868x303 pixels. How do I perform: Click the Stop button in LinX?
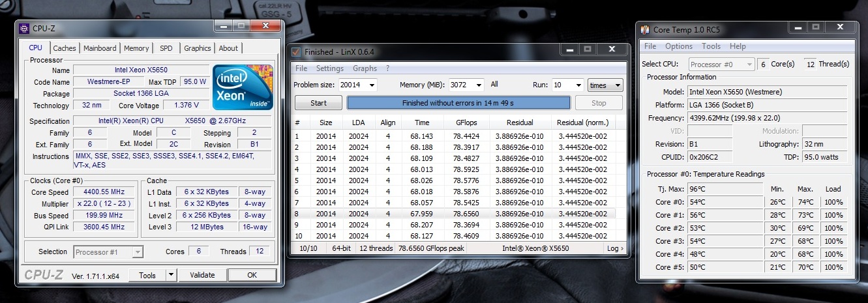point(599,103)
